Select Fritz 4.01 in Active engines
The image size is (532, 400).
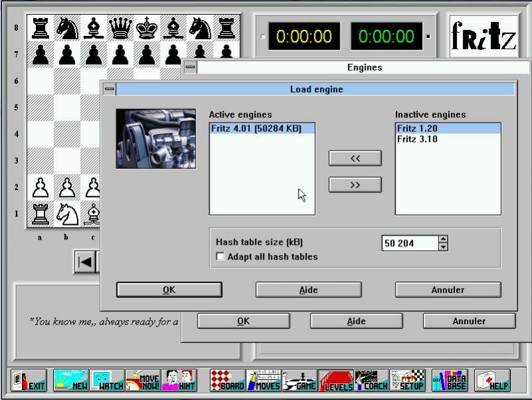[256, 128]
